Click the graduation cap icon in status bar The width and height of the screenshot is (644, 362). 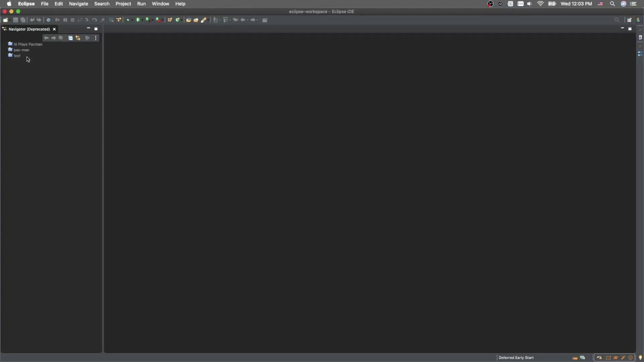pos(616,357)
